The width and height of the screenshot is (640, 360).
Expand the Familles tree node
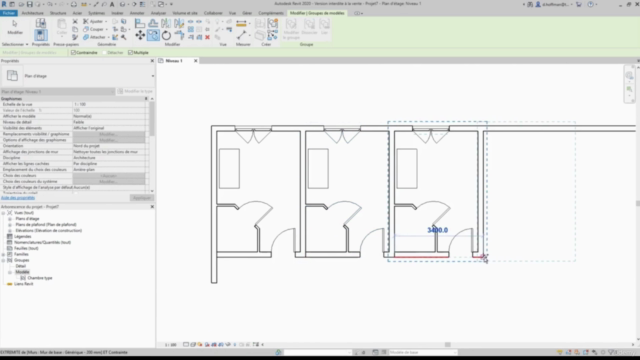point(3,254)
